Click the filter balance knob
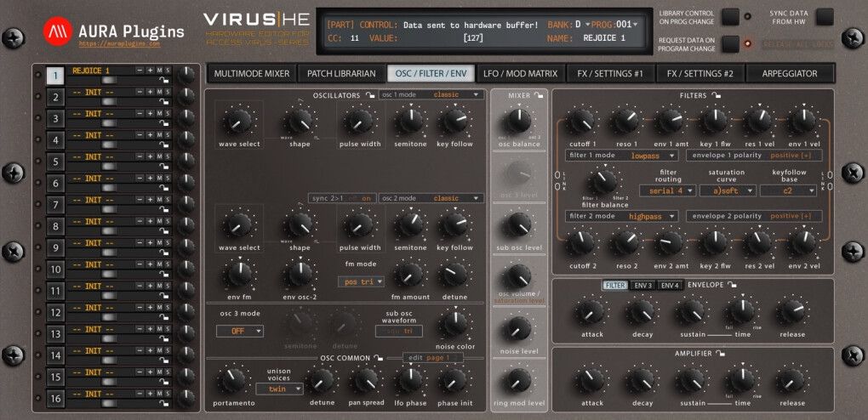 tap(604, 180)
